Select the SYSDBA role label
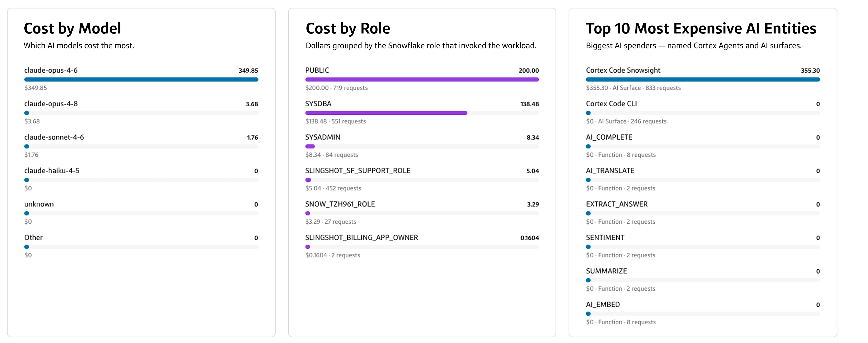 click(x=318, y=104)
